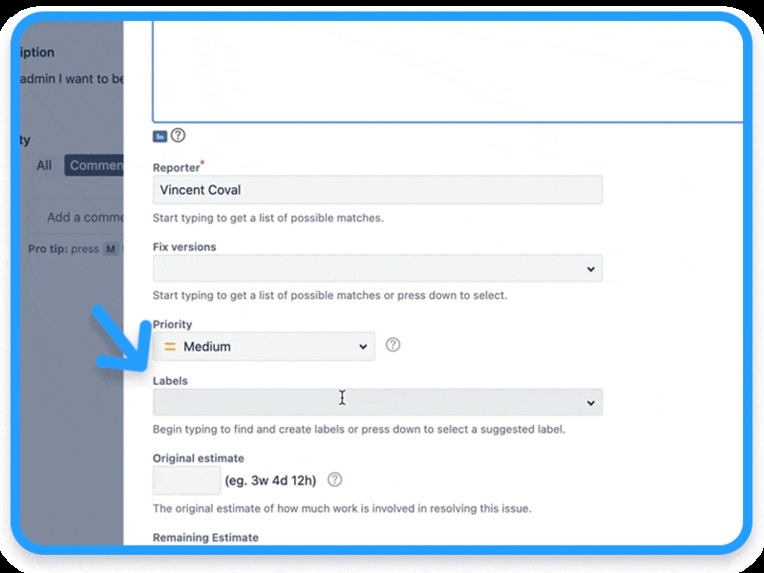
Task: Click the Priority field label
Action: pyautogui.click(x=172, y=325)
